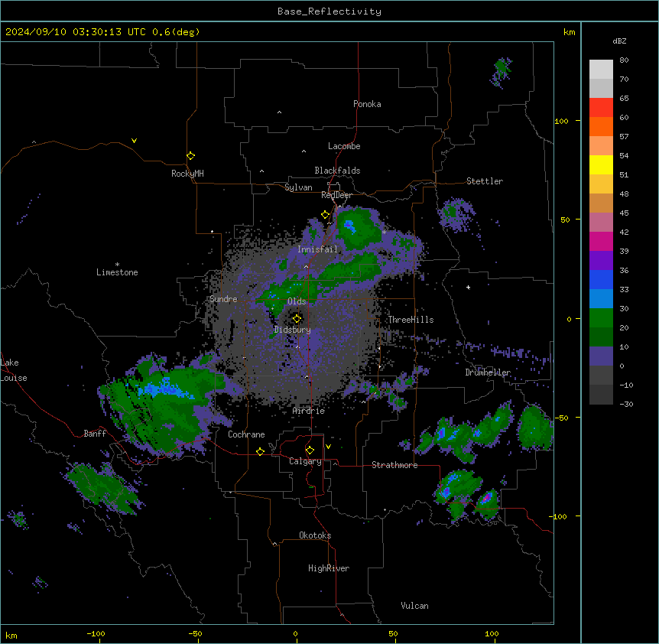This screenshot has height=644, width=659.
Task: Click the Sundre label
Action: [223, 299]
